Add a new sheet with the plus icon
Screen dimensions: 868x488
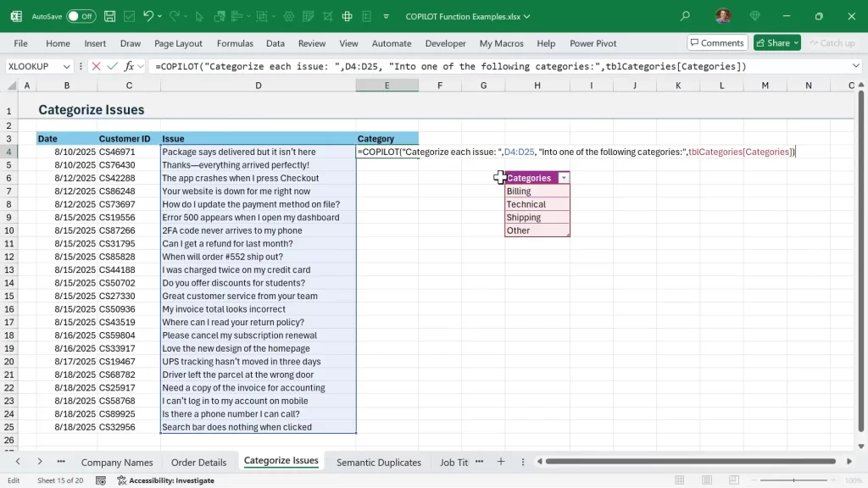[x=501, y=462]
